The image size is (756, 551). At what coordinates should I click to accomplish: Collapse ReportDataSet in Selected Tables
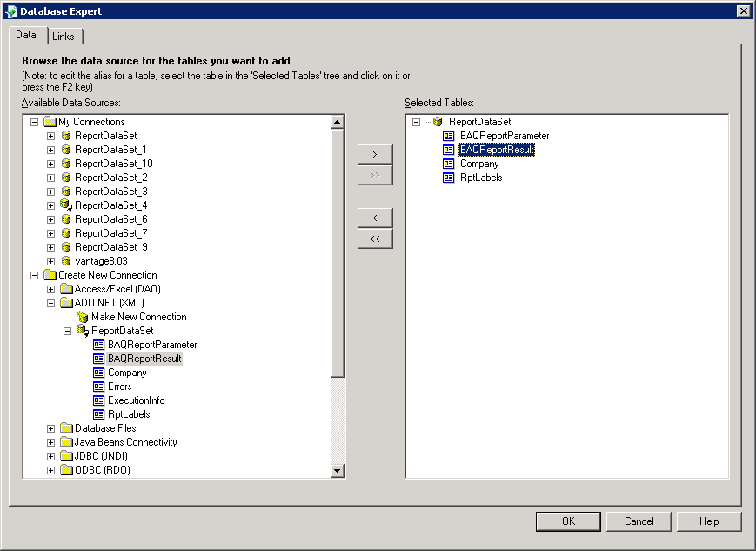(416, 122)
